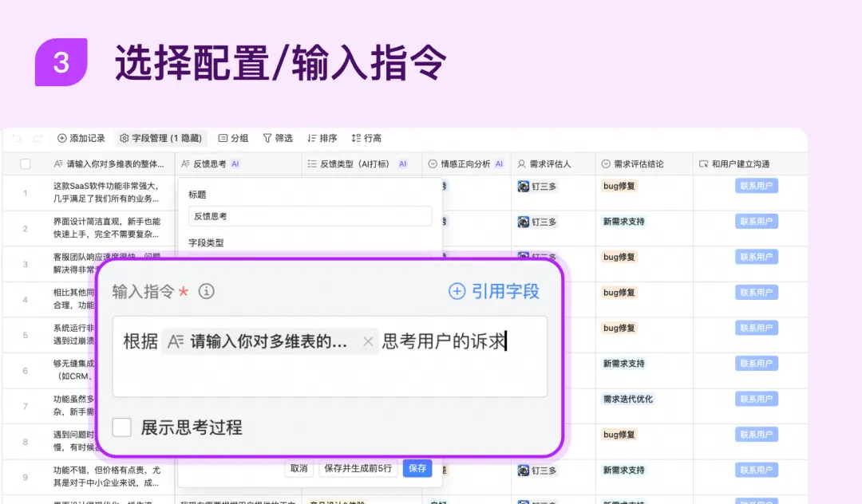Click row number 1

26,193
